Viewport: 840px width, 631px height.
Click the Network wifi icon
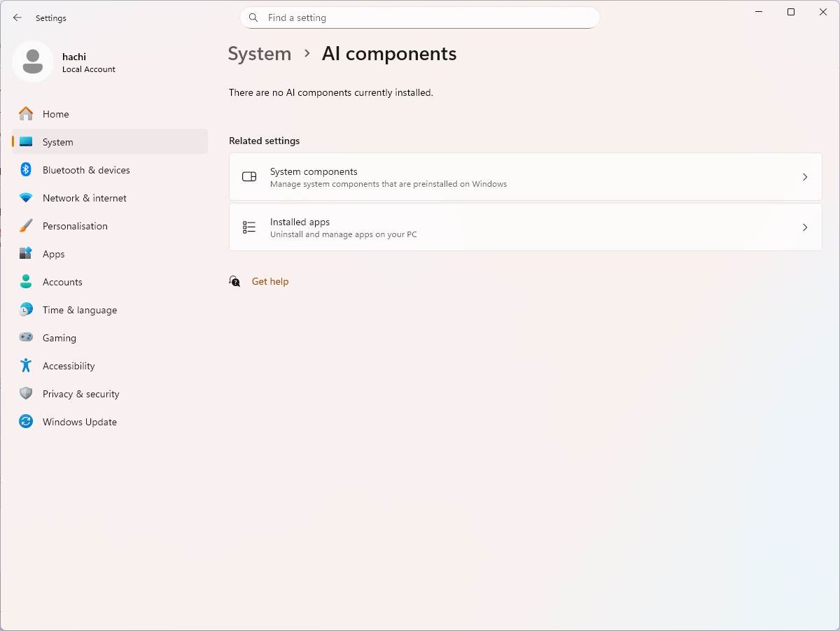point(26,198)
